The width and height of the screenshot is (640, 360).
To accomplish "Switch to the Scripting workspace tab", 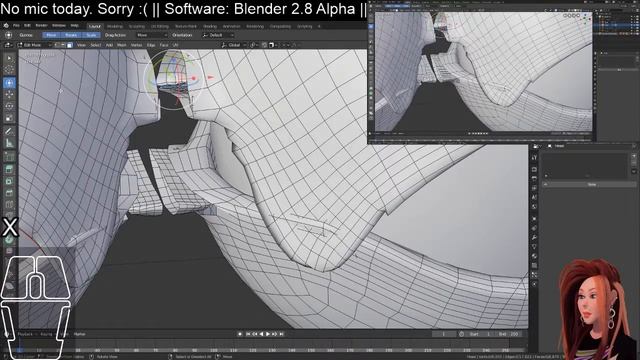I will coord(304,26).
